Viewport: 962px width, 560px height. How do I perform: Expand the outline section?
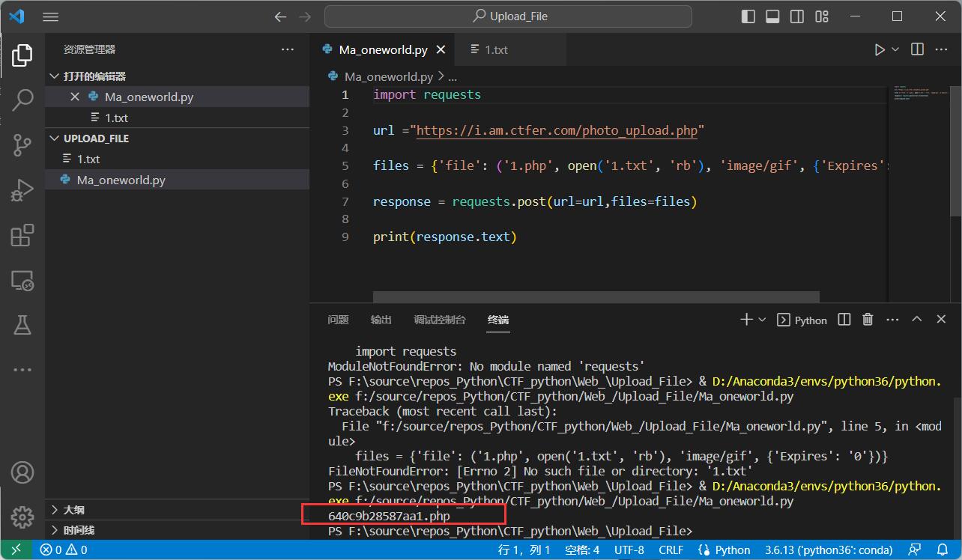(x=55, y=510)
